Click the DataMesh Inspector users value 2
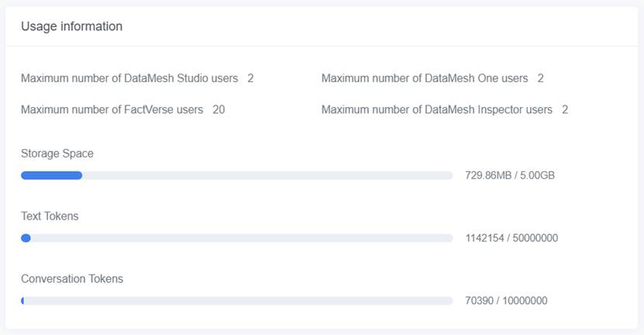The height and width of the screenshot is (335, 644). tap(565, 109)
